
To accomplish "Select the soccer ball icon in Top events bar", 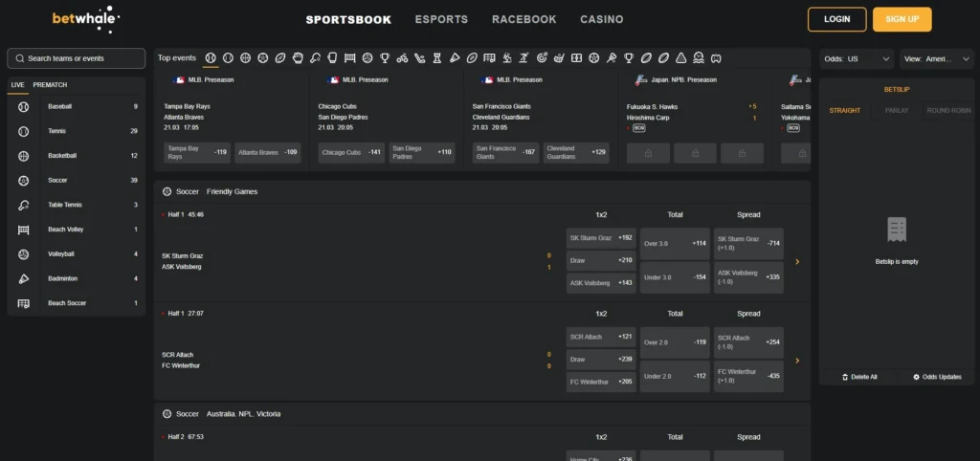I will [x=262, y=58].
